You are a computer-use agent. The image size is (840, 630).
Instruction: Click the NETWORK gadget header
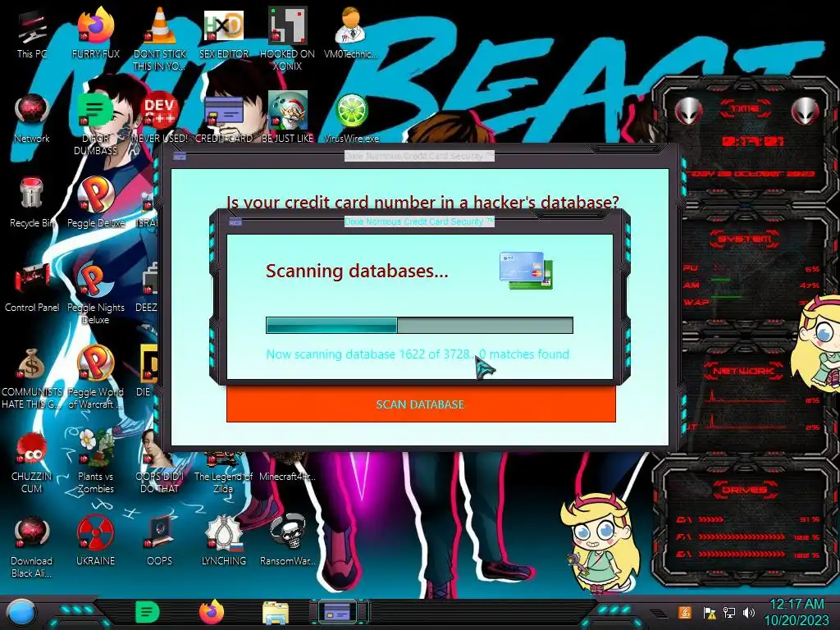tap(744, 371)
